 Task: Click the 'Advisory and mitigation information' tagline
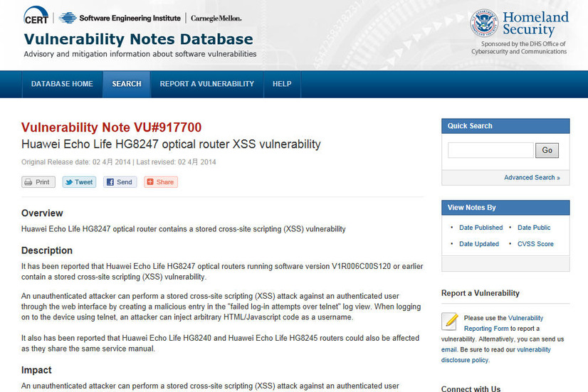point(140,54)
